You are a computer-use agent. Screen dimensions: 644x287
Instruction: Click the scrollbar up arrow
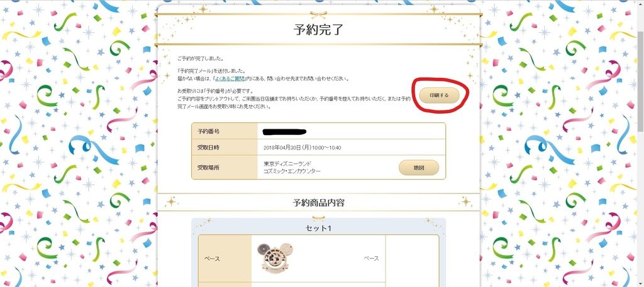point(640,3)
